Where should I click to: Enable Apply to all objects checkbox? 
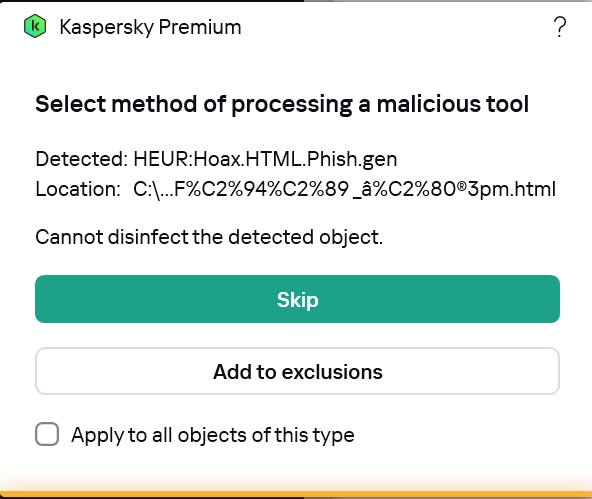(x=47, y=434)
